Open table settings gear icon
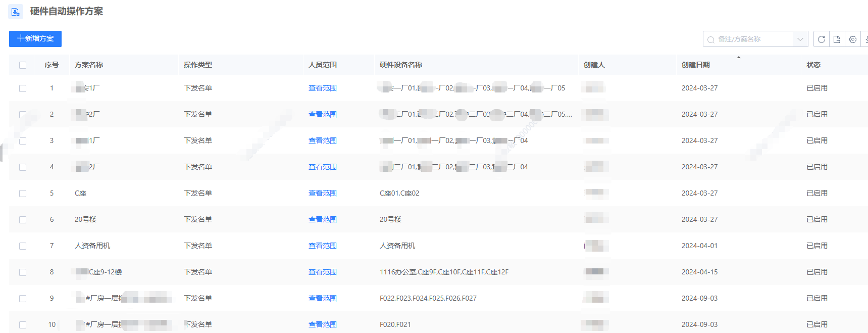This screenshot has height=333, width=868. [x=853, y=39]
